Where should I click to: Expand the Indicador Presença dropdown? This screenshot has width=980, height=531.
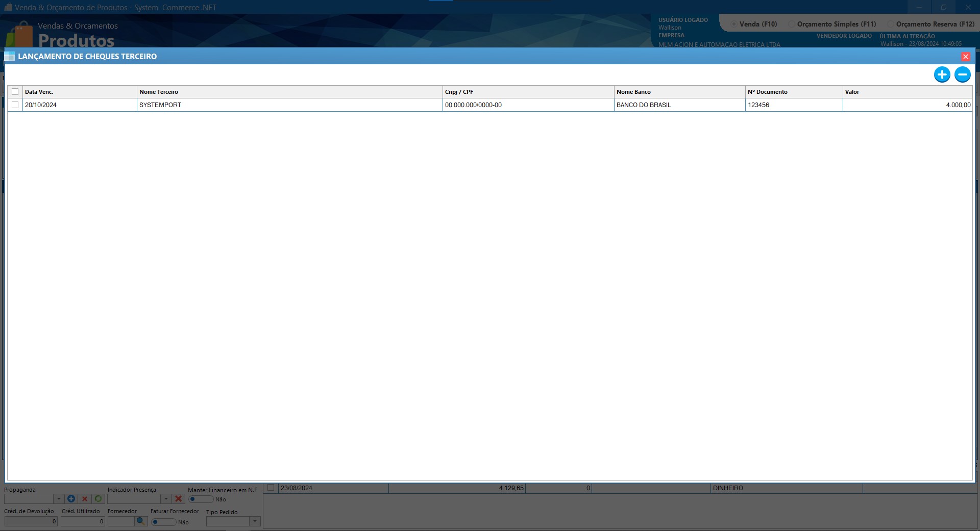point(166,499)
